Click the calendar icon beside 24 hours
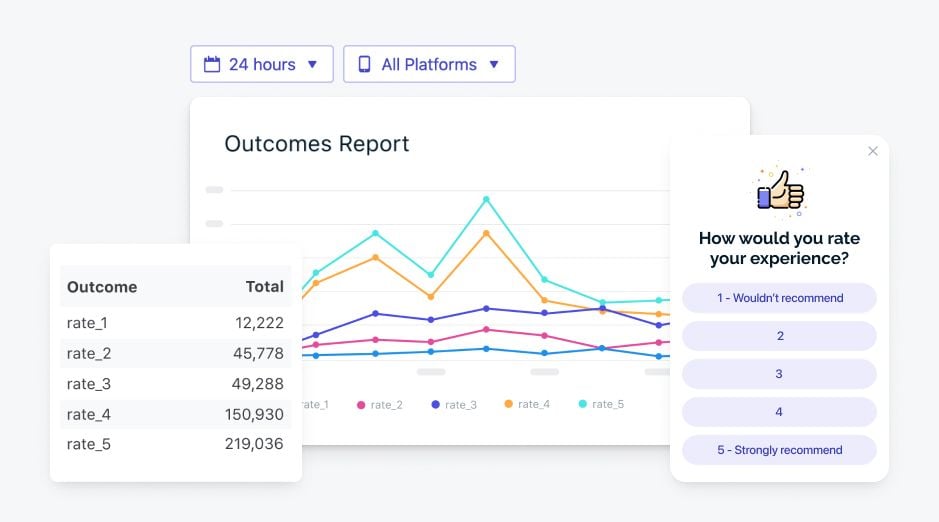 click(x=212, y=64)
